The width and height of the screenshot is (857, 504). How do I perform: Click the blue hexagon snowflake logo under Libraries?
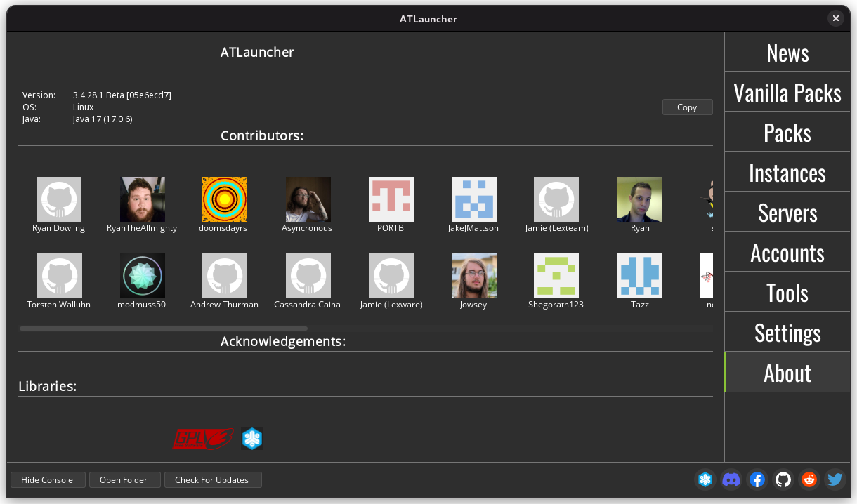pos(252,439)
